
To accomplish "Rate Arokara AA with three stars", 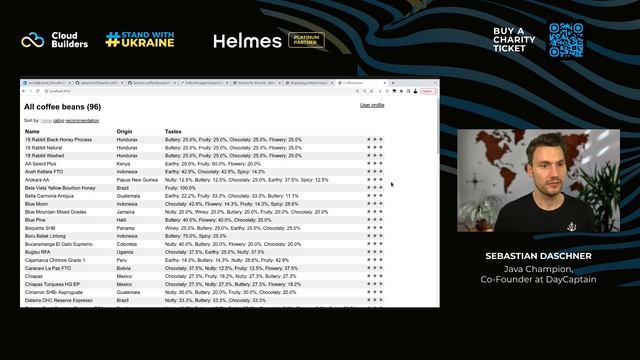I will tap(381, 180).
